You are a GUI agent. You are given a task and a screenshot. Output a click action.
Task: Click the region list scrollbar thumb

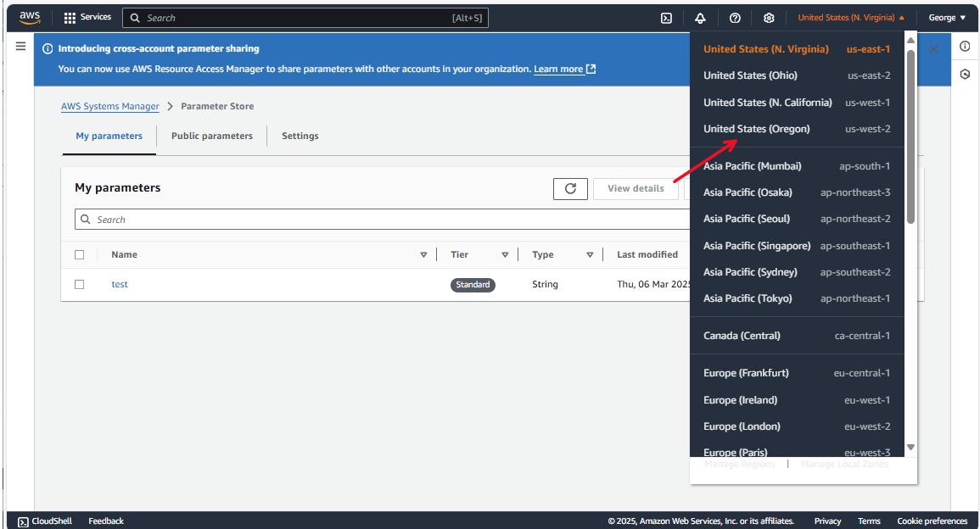pos(910,136)
